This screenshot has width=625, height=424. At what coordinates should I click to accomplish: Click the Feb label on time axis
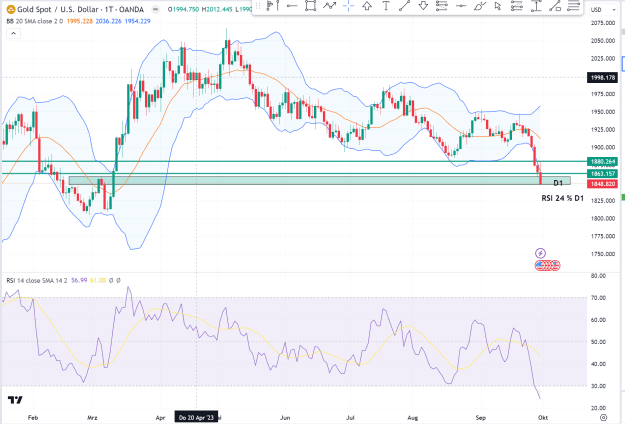pos(33,418)
